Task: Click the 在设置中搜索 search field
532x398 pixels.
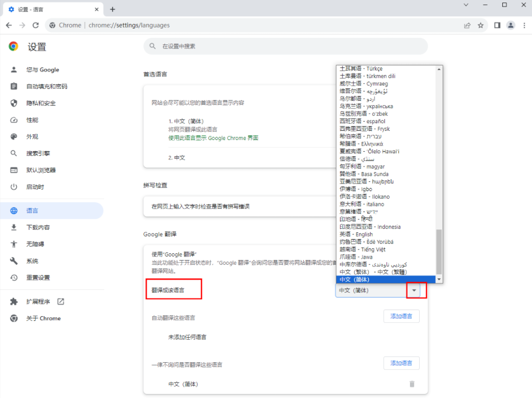Action: pos(285,46)
